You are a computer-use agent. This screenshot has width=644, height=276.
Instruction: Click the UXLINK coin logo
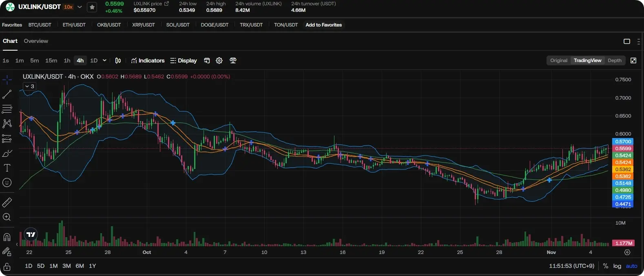(x=10, y=7)
